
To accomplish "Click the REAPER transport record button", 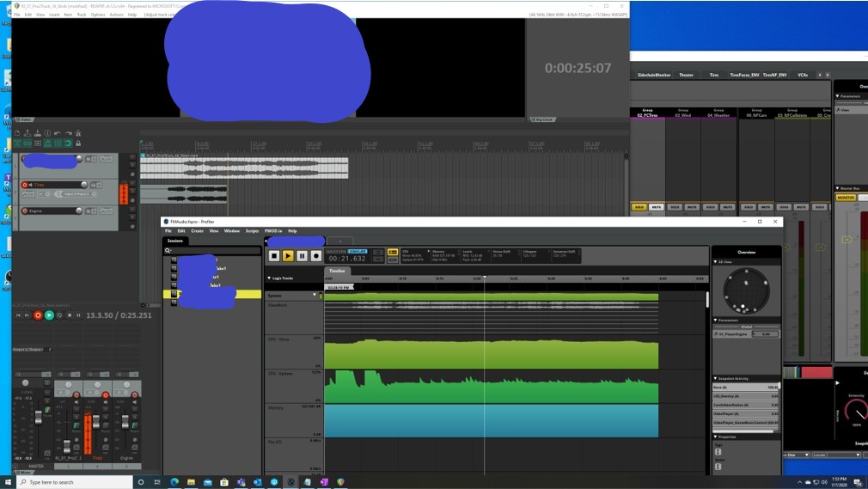I will 38,315.
